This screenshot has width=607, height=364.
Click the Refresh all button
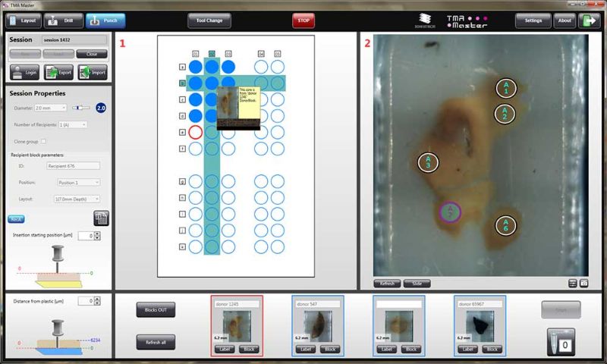coord(156,342)
